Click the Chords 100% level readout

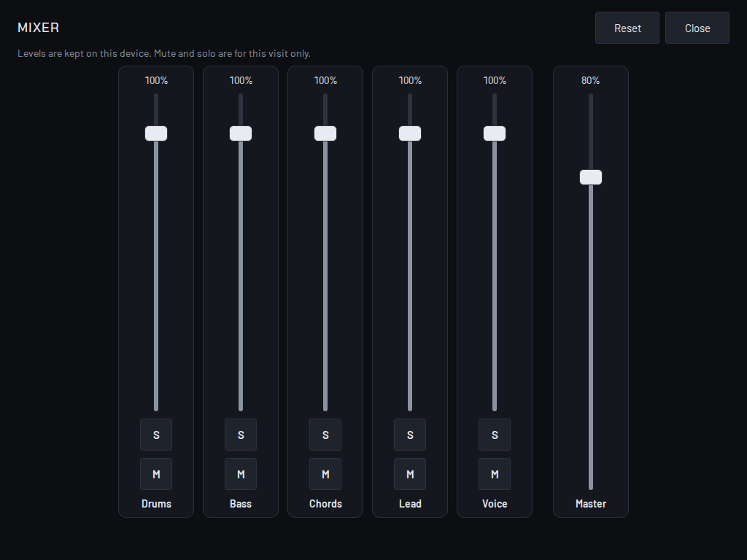coord(325,80)
